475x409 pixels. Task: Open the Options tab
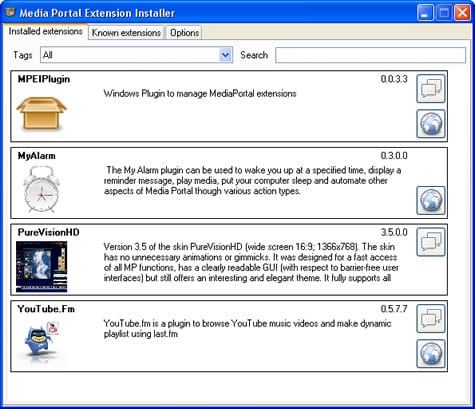(184, 33)
